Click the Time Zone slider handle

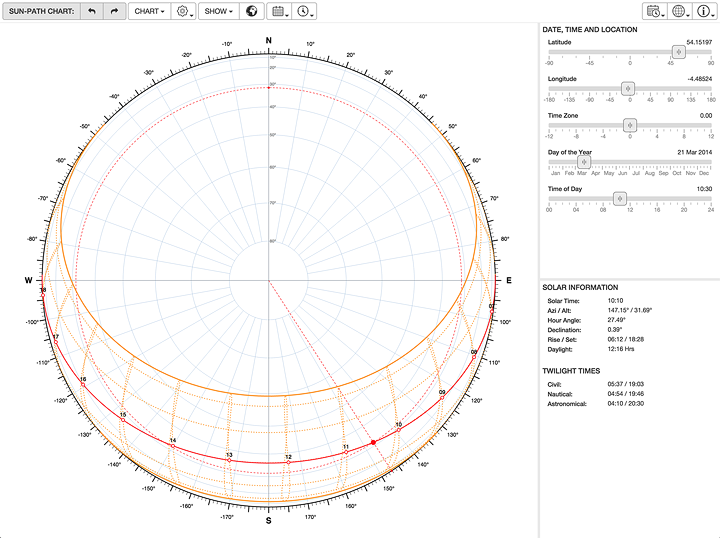pyautogui.click(x=630, y=125)
